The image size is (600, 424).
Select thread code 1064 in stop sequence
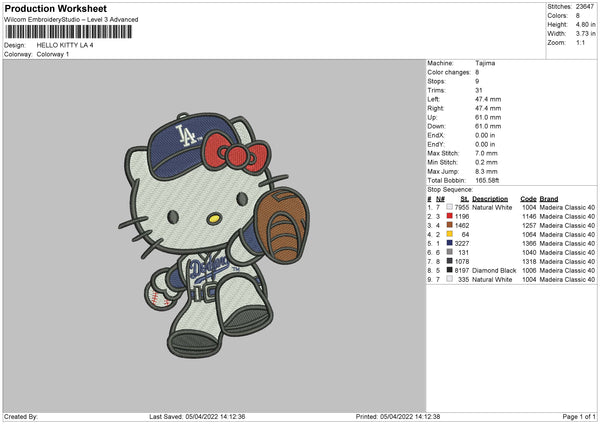tap(529, 235)
